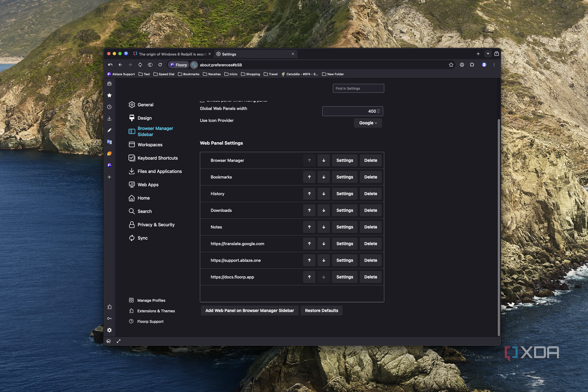Viewport: 588px width, 392px height.
Task: Delete the Downloads web panel
Action: [371, 210]
